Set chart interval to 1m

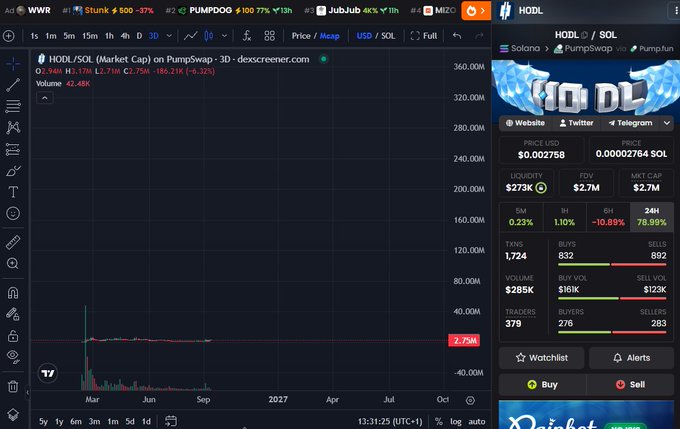(x=51, y=36)
